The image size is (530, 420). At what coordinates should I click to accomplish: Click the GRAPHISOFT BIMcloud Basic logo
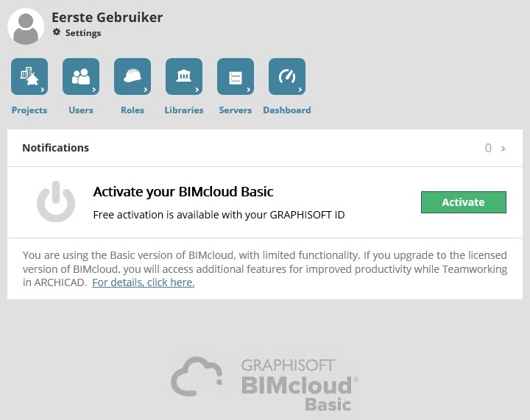(265, 384)
